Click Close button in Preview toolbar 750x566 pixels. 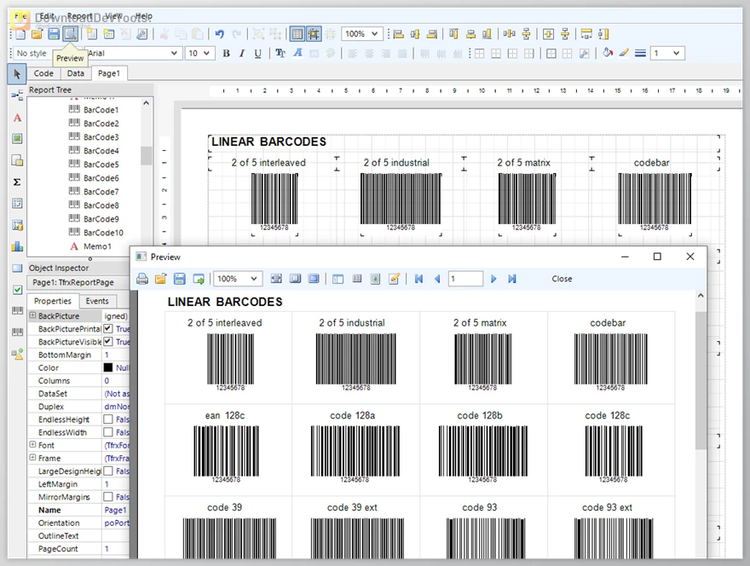[562, 279]
